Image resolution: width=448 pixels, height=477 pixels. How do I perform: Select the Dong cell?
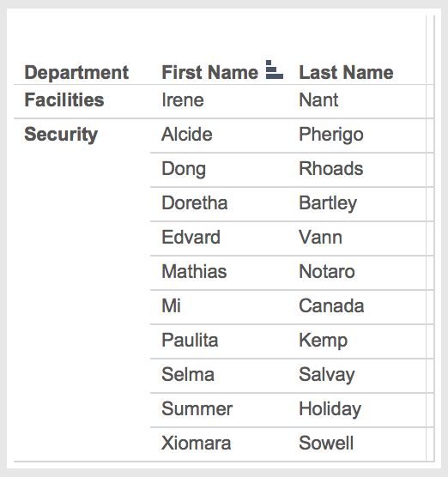pyautogui.click(x=184, y=169)
